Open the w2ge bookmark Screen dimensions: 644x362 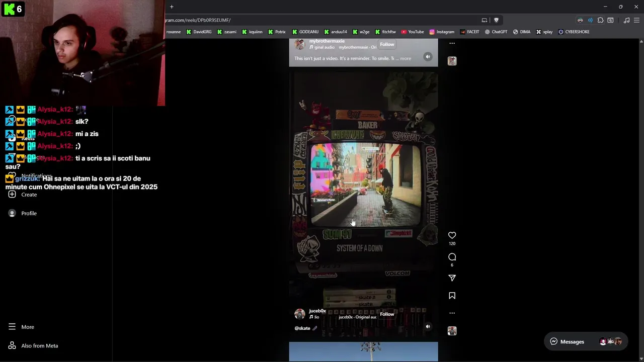pyautogui.click(x=361, y=32)
